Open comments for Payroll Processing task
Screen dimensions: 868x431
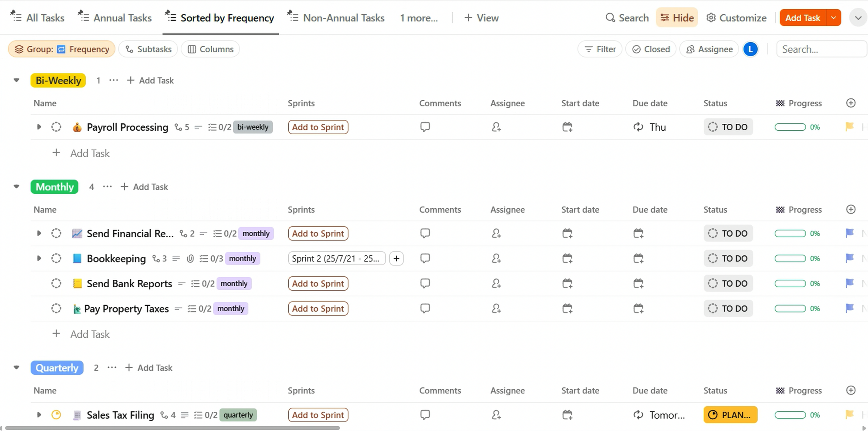point(425,127)
